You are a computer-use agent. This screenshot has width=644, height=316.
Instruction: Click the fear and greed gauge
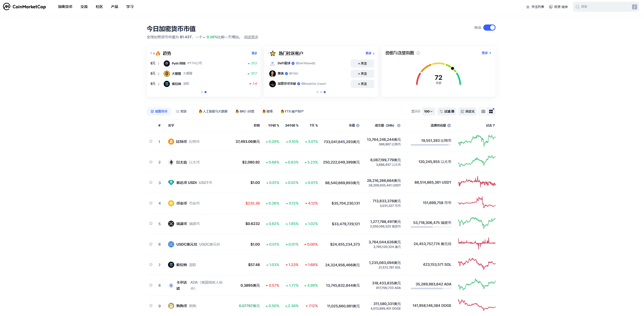pyautogui.click(x=439, y=74)
